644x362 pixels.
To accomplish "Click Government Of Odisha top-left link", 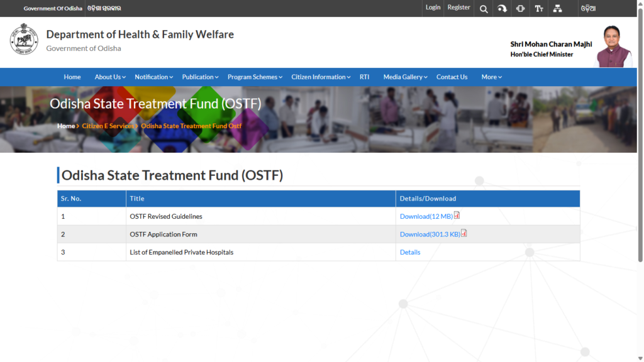I will click(53, 9).
